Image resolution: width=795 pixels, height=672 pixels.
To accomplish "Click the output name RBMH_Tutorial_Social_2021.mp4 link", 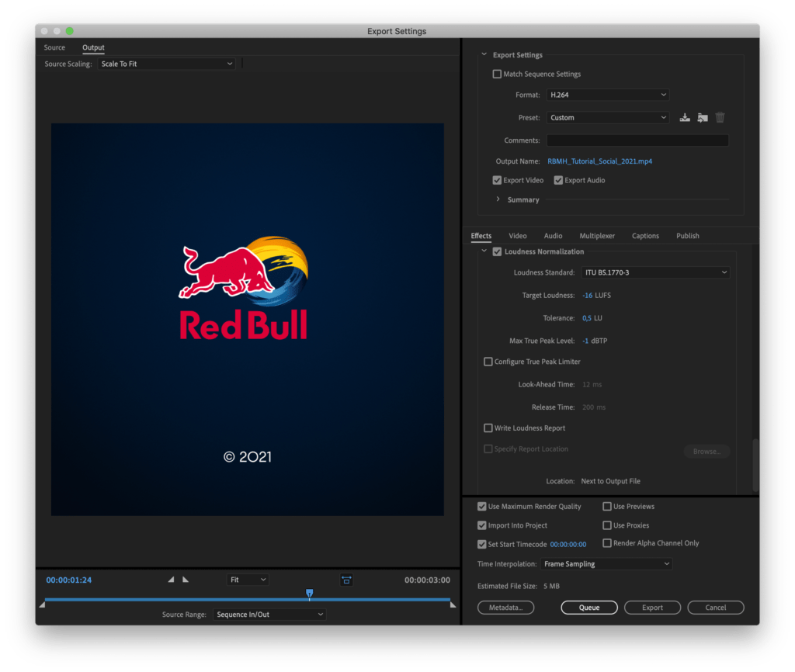I will (x=600, y=161).
